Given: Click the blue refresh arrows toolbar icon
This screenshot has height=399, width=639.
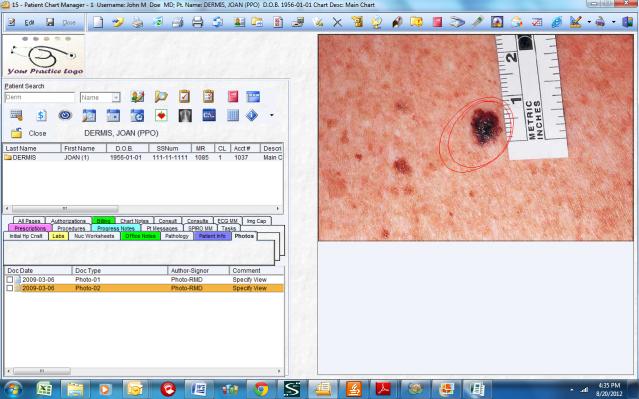Looking at the screenshot, I should click(218, 22).
